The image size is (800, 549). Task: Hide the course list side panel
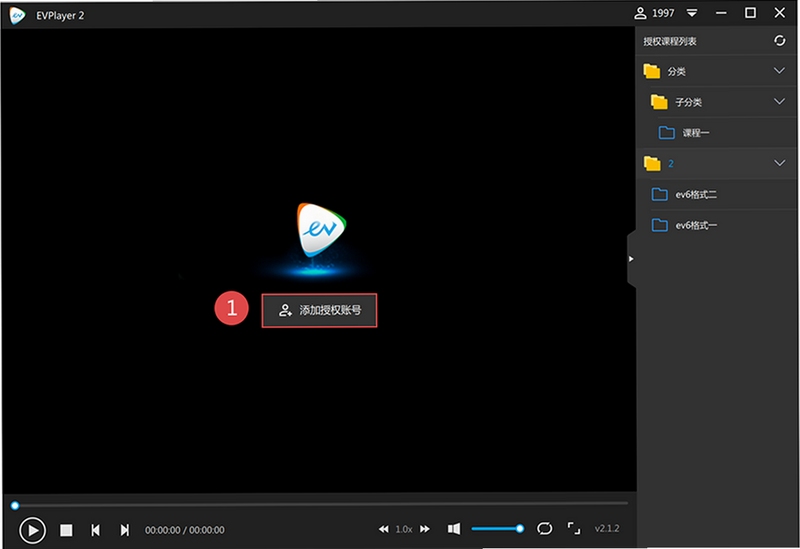point(631,259)
